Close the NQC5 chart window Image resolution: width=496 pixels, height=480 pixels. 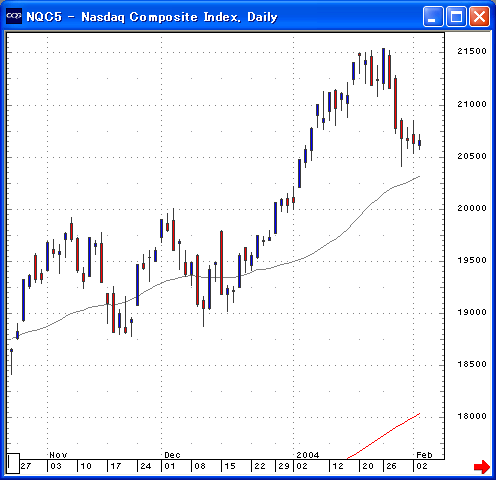click(479, 16)
